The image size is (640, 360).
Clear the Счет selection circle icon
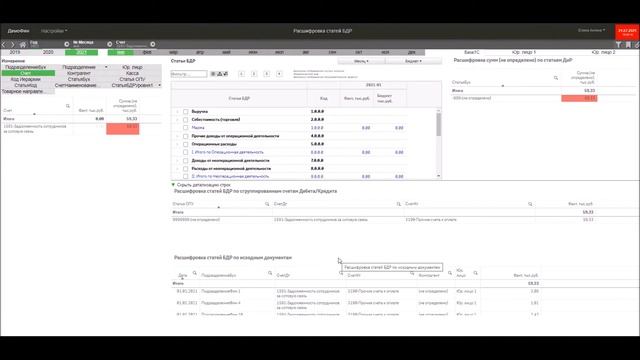[x=152, y=44]
